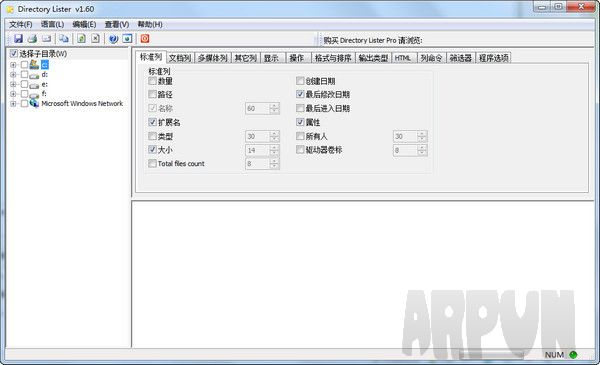Click the green NUM indicator light
Viewport: 600px width, 365px height.
point(573,355)
